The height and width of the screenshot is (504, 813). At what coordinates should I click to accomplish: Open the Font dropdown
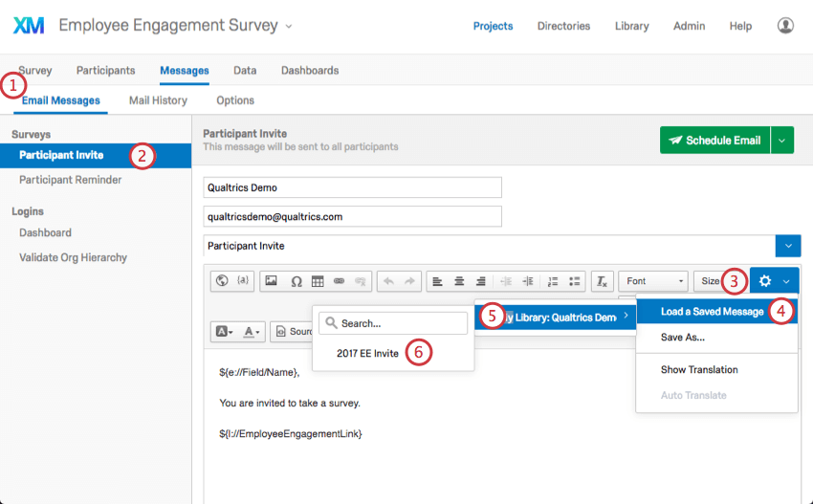tap(653, 281)
